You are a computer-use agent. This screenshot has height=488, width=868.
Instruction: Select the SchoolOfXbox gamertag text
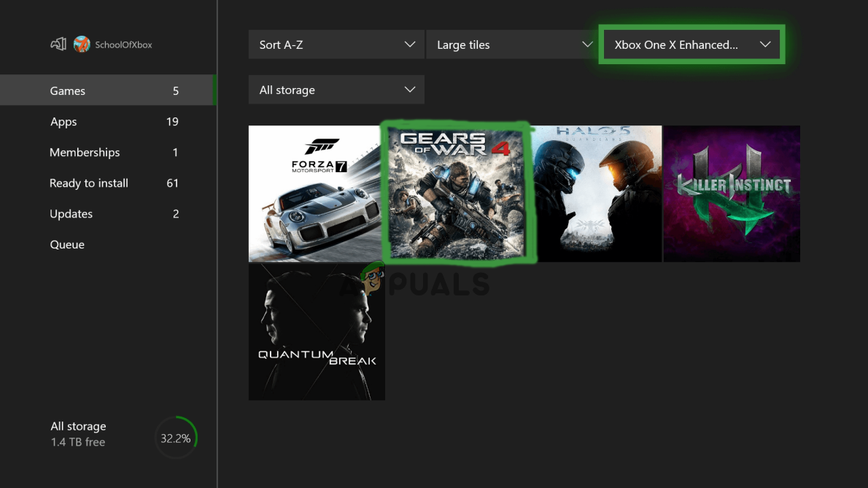123,44
